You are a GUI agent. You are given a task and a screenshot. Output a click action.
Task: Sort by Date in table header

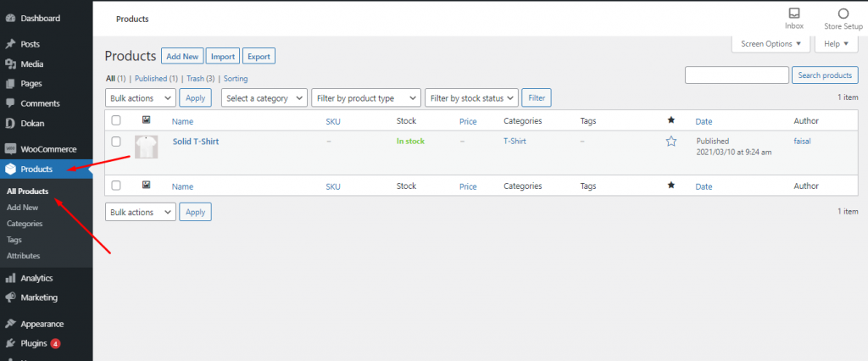tap(704, 121)
